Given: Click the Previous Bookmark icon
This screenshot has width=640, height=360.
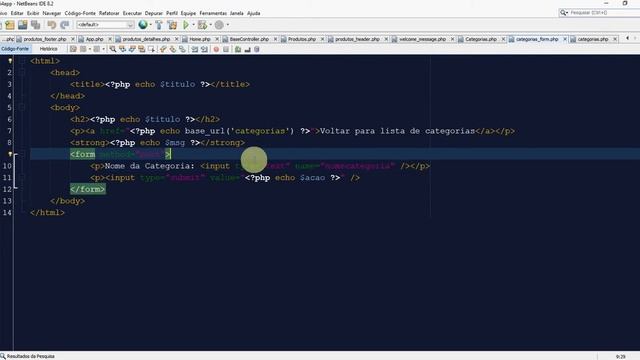Looking at the screenshot, I should pos(163,49).
